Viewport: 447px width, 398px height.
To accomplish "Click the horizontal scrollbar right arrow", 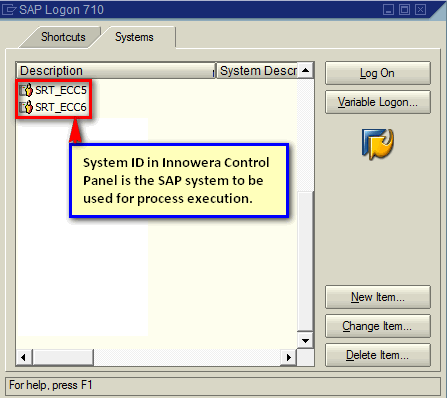I will (x=289, y=358).
